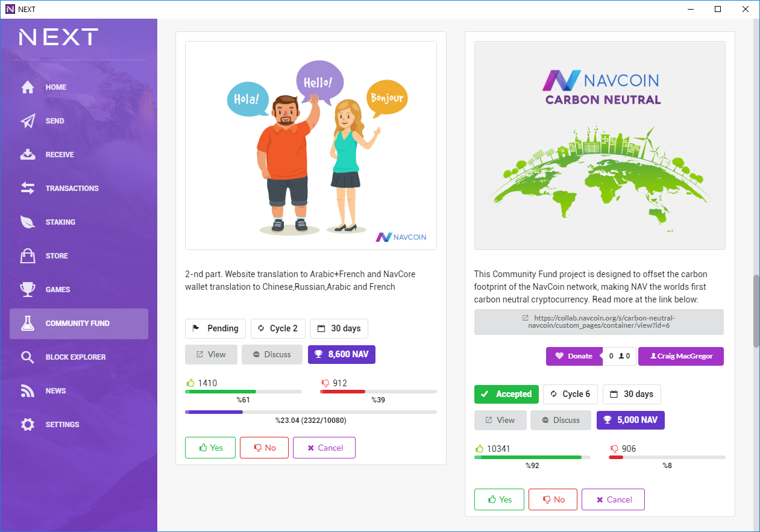This screenshot has width=760, height=532.
Task: Click the News RSS feed icon
Action: (x=28, y=391)
